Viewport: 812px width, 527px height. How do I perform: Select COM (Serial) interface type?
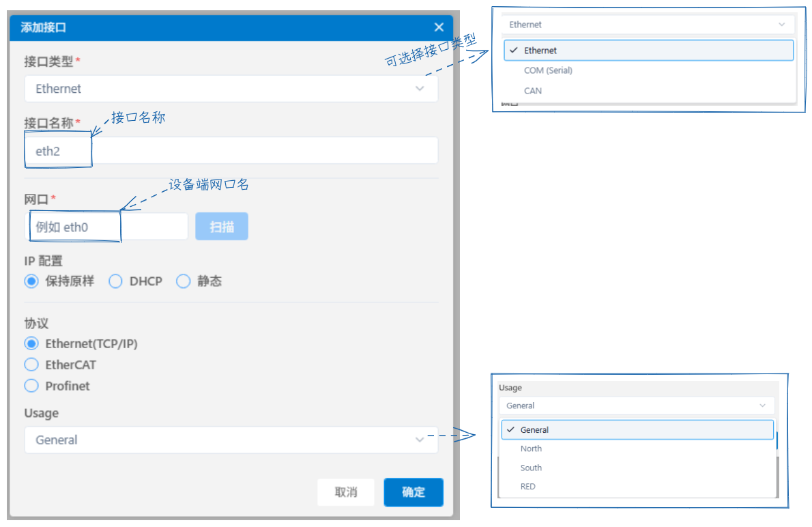[x=648, y=70]
